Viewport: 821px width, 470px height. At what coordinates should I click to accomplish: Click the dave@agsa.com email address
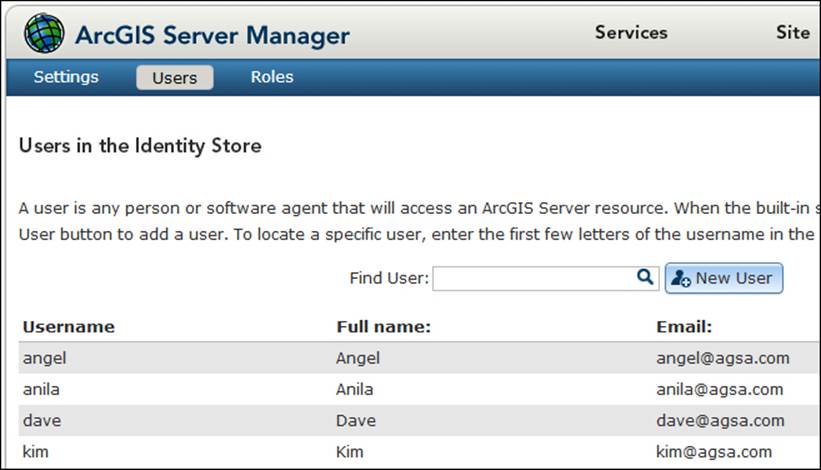click(720, 421)
